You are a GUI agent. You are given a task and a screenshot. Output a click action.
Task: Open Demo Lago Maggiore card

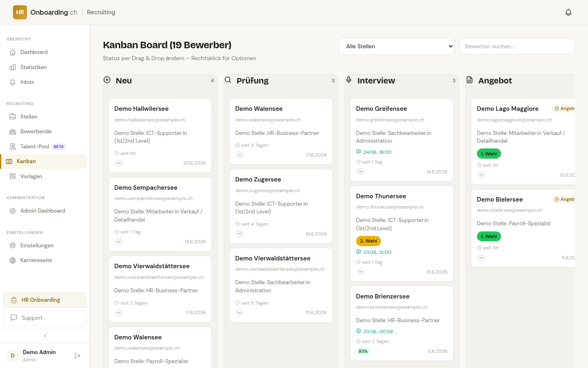tap(523, 141)
